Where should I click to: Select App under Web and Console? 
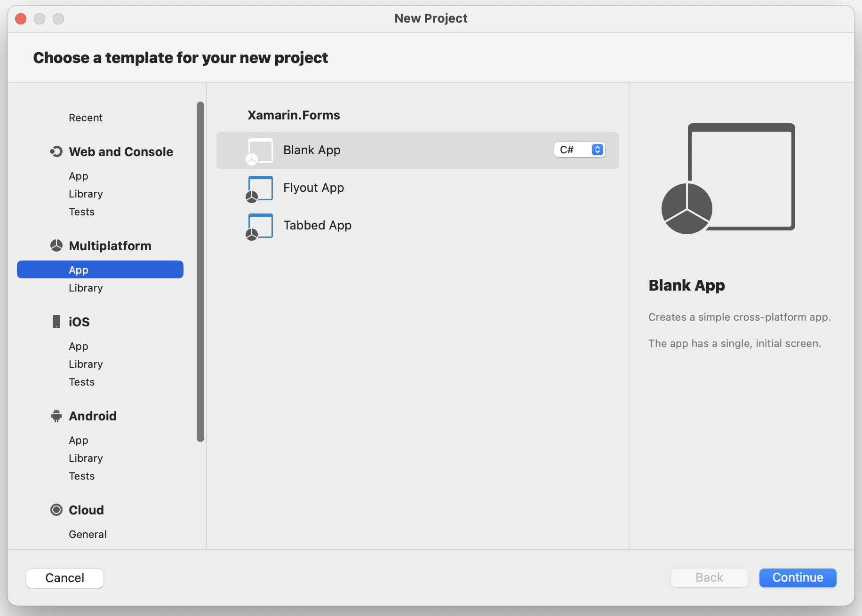pyautogui.click(x=78, y=176)
